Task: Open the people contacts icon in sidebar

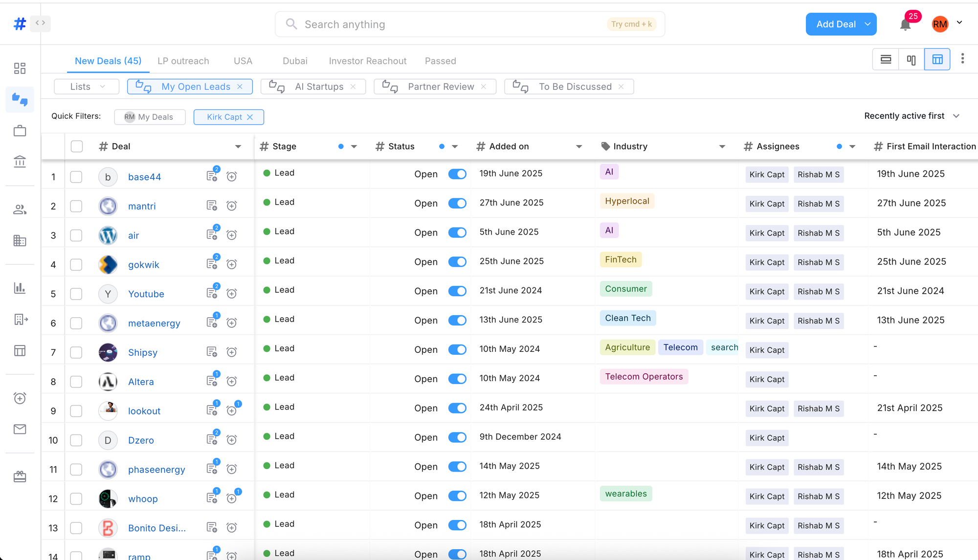Action: point(20,210)
